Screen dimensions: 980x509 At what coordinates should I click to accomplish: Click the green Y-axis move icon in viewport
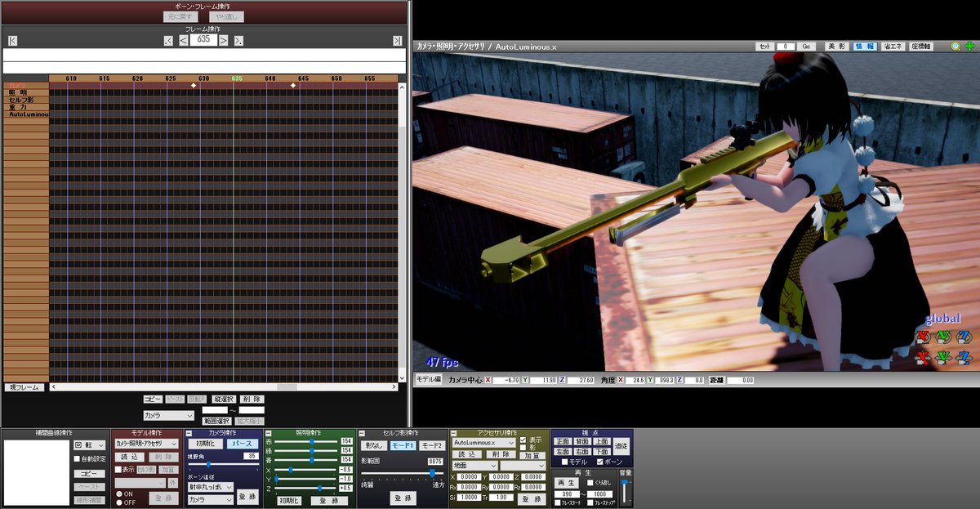tap(943, 357)
